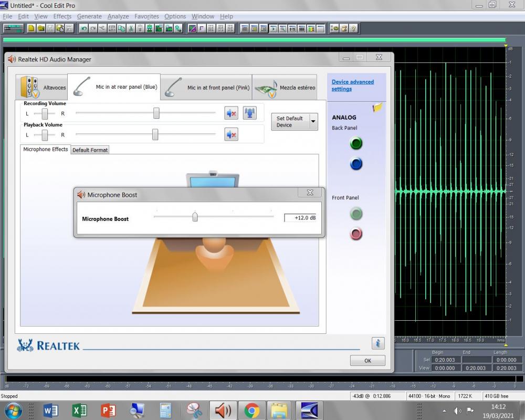Image resolution: width=525 pixels, height=420 pixels.
Task: Click the Undo arrow in Cool Edit toolbar
Action: click(83, 28)
